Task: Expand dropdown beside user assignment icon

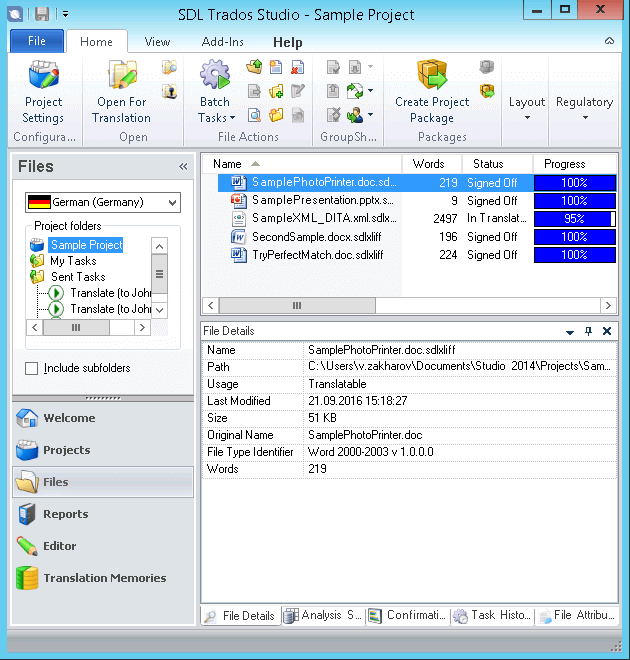Action: [370, 114]
